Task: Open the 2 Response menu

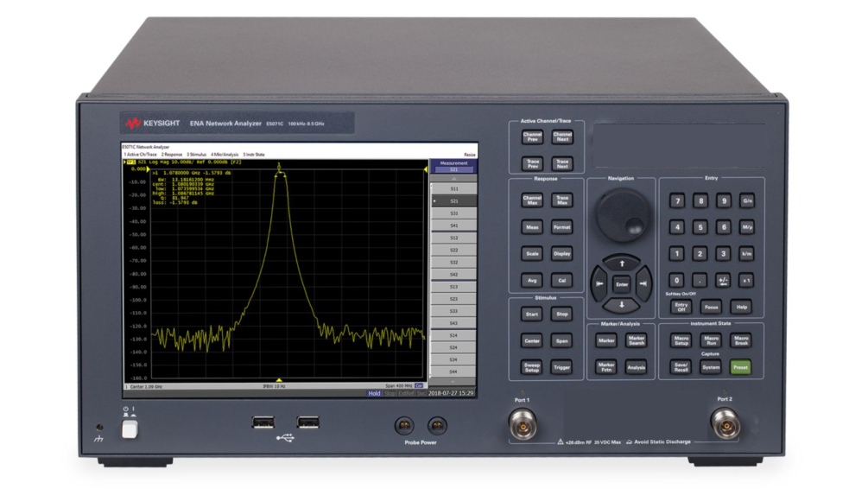Action: pos(172,155)
